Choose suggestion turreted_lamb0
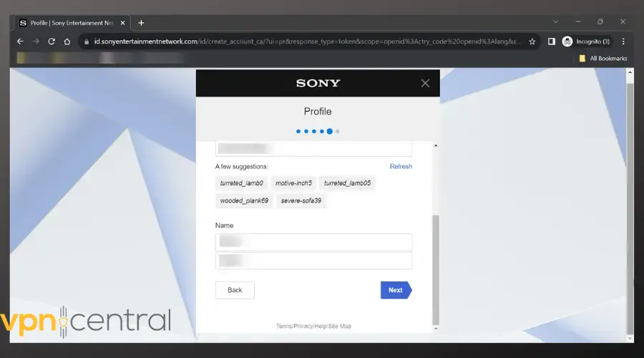Viewport: 644px width, 358px height. 242,183
